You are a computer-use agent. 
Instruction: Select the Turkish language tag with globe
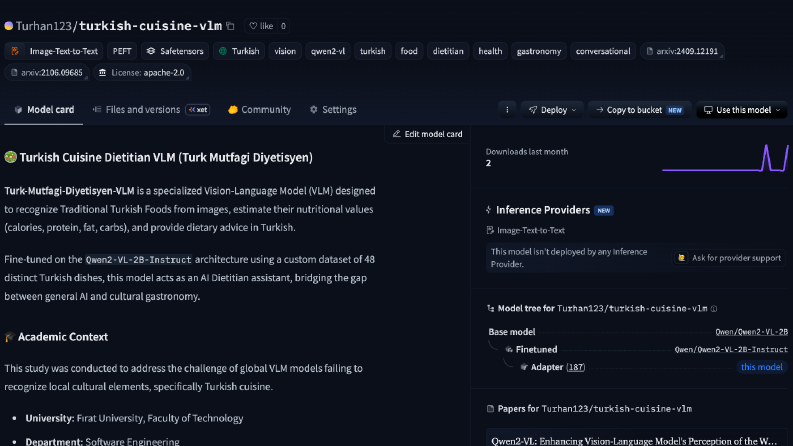tap(239, 51)
